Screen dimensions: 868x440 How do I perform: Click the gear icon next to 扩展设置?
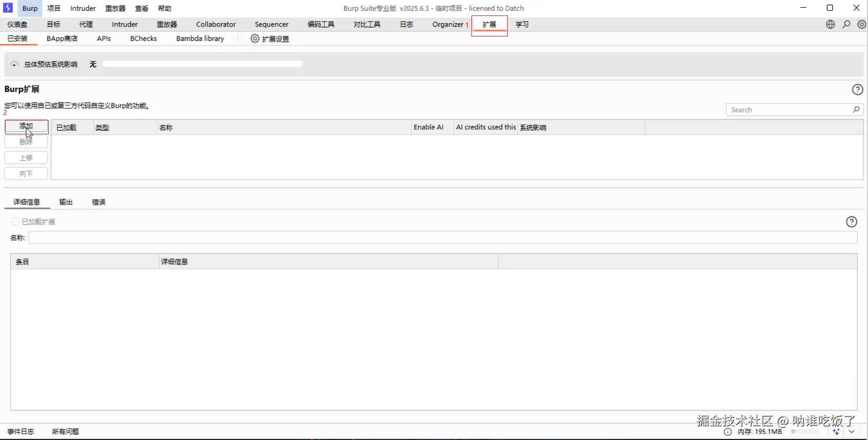coord(254,38)
